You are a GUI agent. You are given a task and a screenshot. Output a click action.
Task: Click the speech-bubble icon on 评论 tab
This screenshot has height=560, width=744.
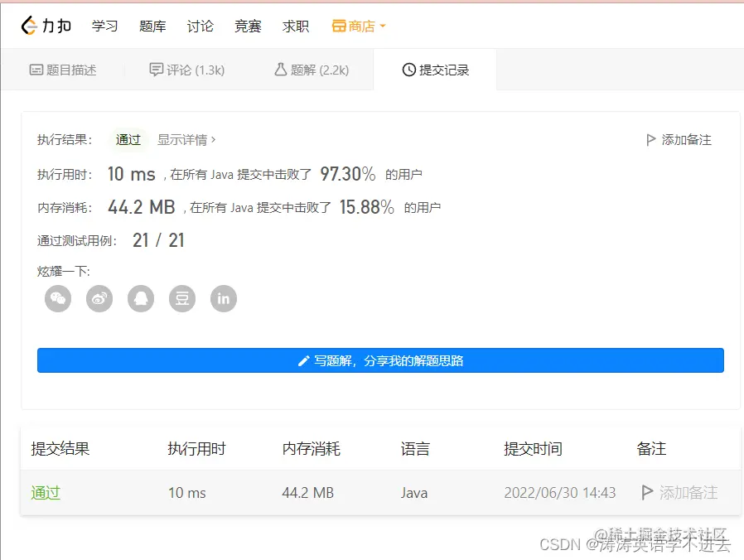point(157,70)
